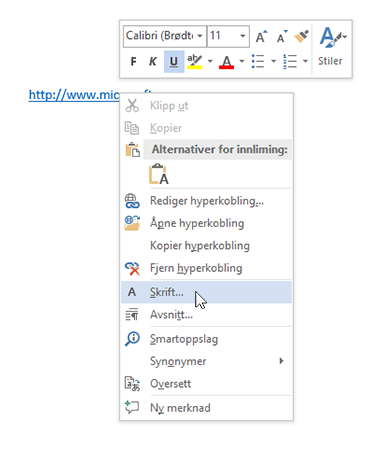
Task: Open font color dropdown arrow
Action: (x=242, y=61)
